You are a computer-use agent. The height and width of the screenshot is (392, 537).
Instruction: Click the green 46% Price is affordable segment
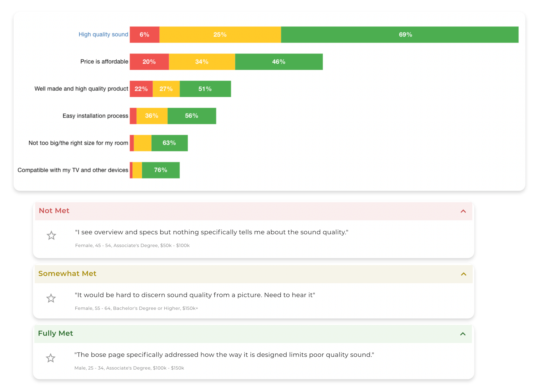point(279,62)
